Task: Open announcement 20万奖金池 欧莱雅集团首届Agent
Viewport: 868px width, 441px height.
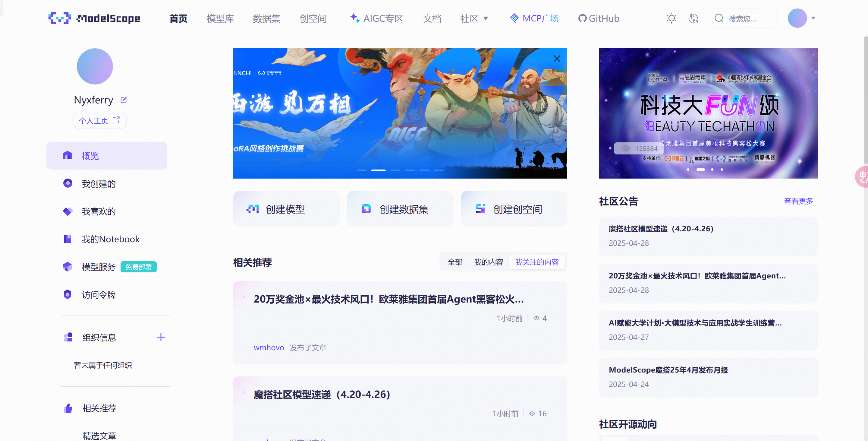Action: click(708, 283)
